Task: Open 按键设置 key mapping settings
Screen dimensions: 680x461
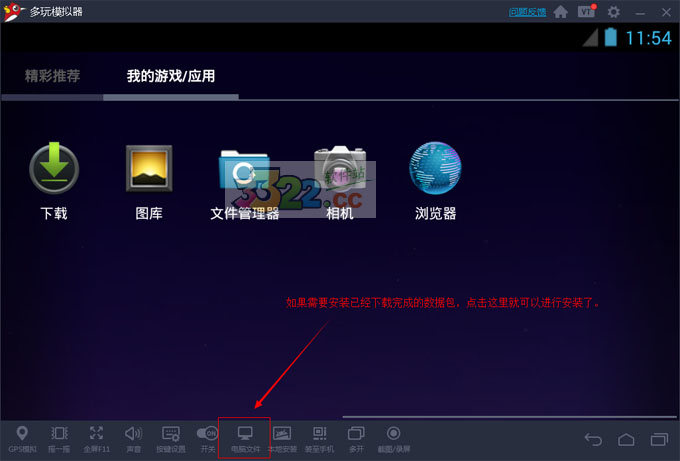Action: (x=171, y=439)
